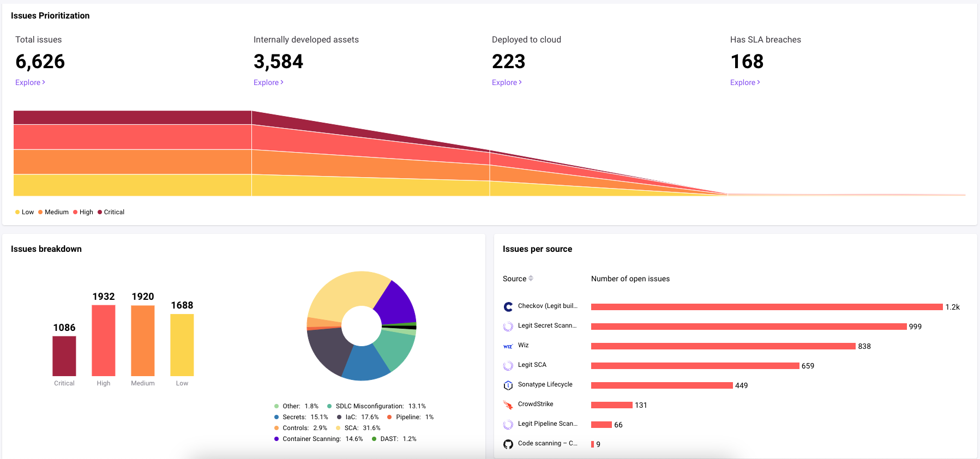Select the Low bar showing 1688
Viewport: 980px width, 459px height.
[x=182, y=345]
